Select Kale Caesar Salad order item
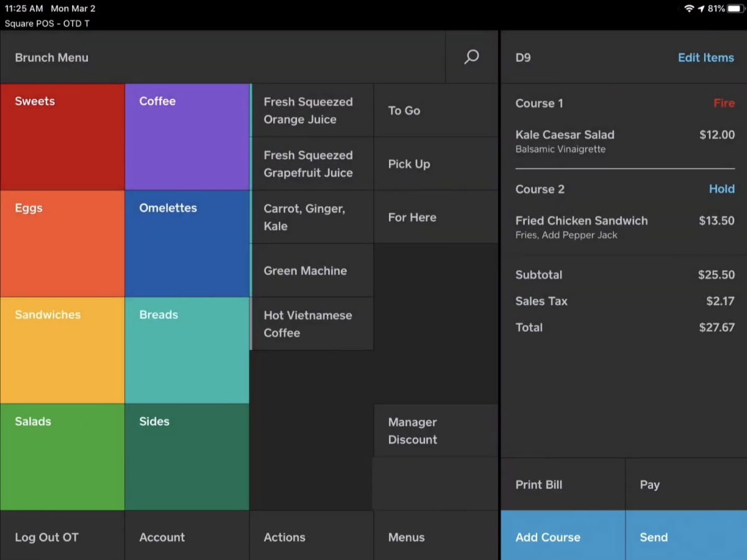 coord(625,141)
